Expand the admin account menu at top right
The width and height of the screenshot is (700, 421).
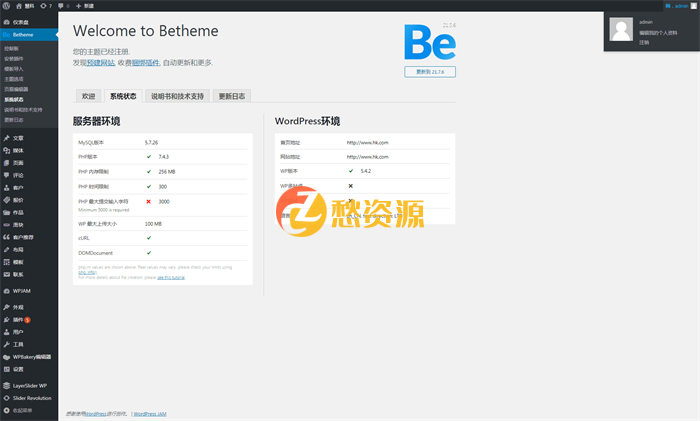pyautogui.click(x=681, y=6)
